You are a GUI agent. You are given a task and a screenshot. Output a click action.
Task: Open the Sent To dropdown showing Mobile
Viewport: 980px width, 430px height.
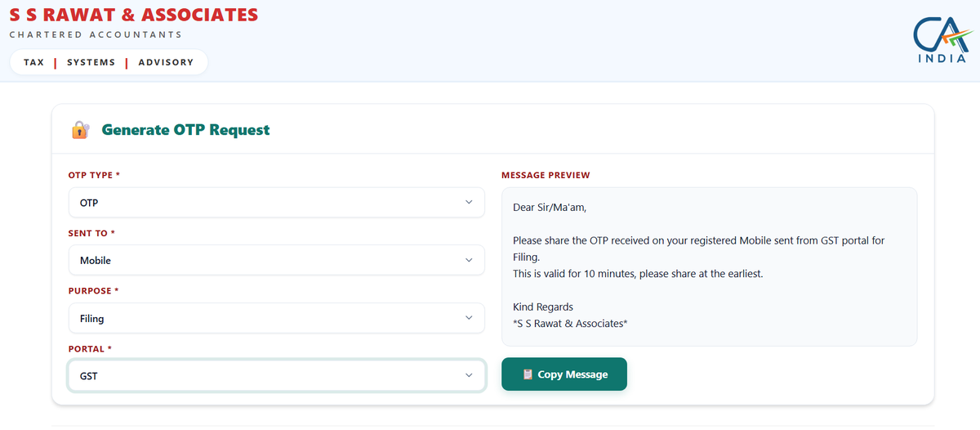(x=276, y=260)
